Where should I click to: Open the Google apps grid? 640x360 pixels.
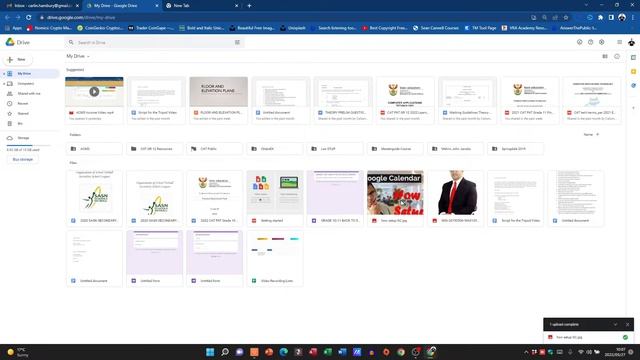[x=619, y=42]
